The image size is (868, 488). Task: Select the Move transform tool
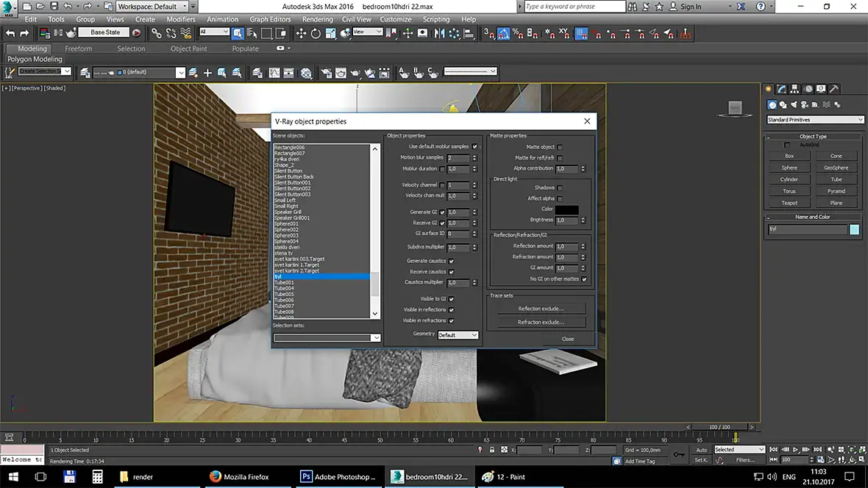click(x=301, y=33)
